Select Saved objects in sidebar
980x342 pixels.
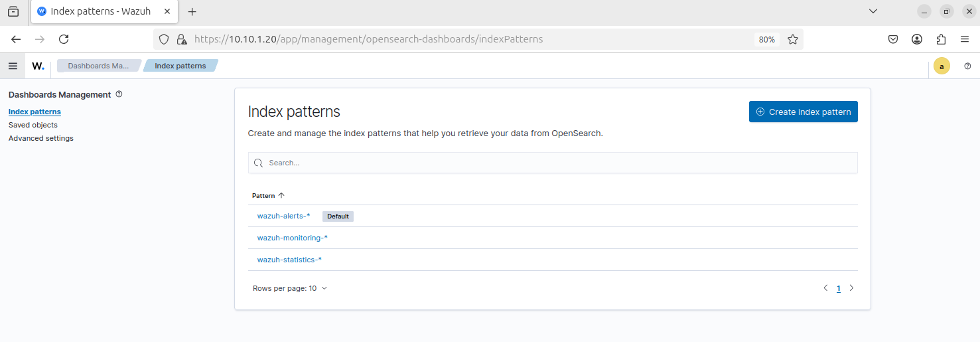tap(33, 125)
